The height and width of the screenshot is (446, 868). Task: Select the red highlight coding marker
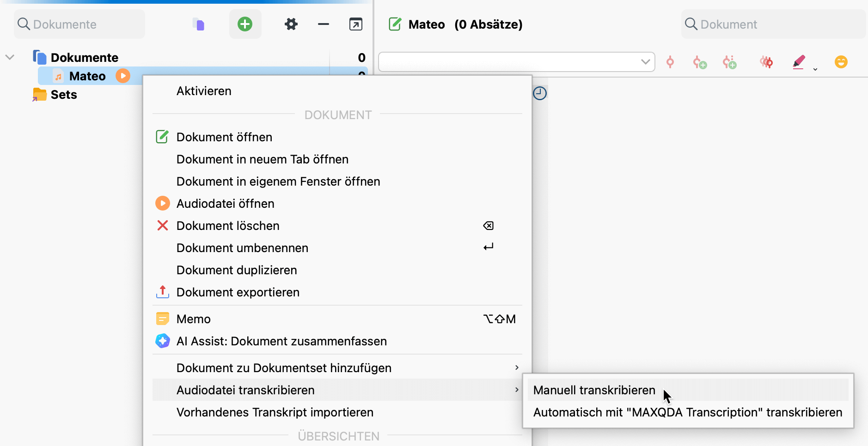click(798, 62)
